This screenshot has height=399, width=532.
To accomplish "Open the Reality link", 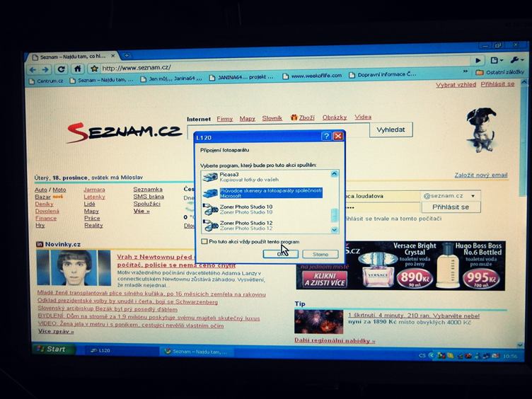I will pyautogui.click(x=93, y=225).
